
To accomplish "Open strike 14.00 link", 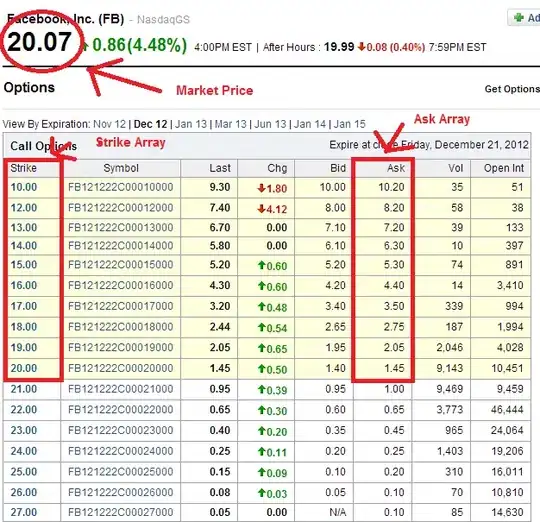I will pos(23,246).
